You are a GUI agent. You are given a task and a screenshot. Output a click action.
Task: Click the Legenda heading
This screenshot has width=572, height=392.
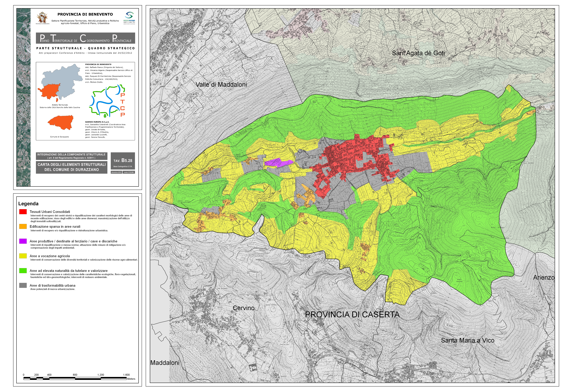(x=28, y=204)
